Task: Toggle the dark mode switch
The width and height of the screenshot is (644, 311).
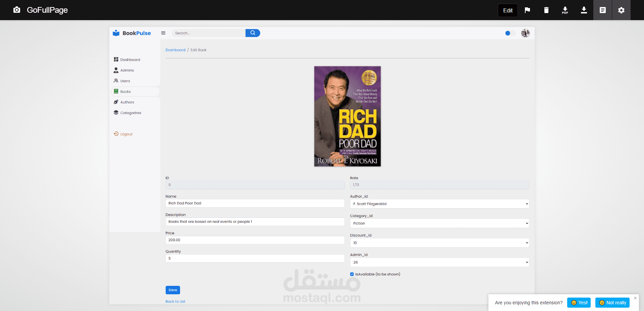Action: tap(510, 33)
